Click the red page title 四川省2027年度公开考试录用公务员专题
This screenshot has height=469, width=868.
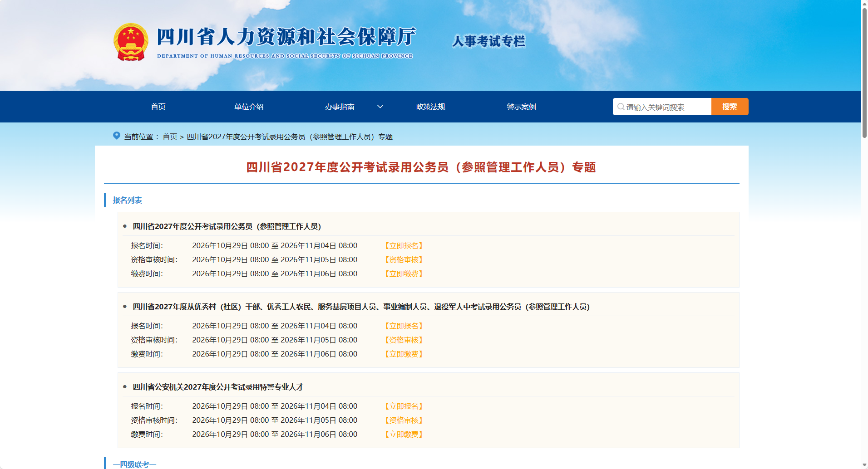(421, 167)
